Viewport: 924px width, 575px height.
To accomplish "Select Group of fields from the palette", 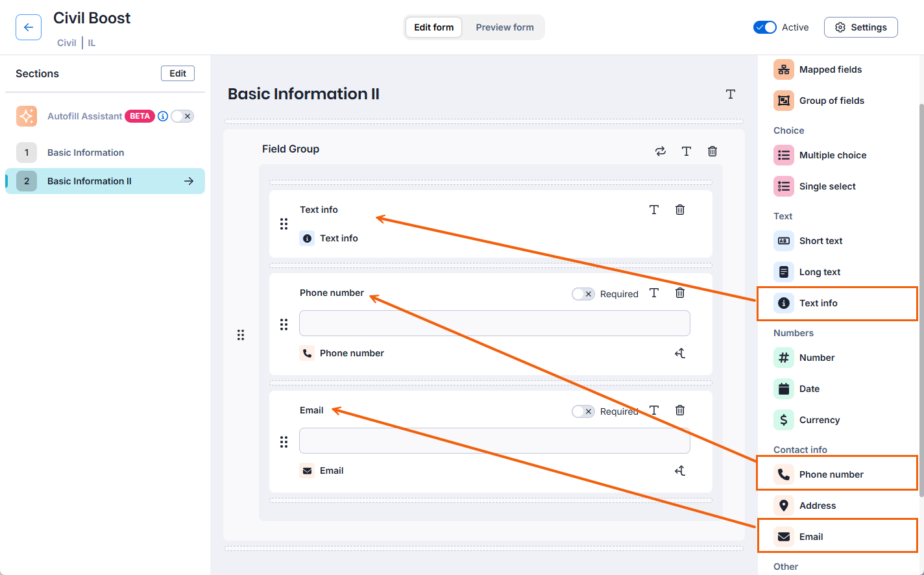I will coord(819,101).
